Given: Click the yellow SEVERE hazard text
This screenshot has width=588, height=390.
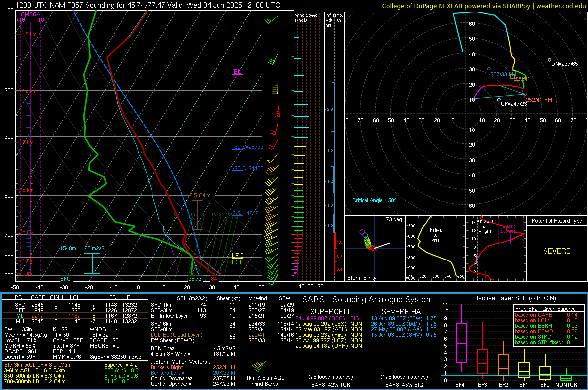Looking at the screenshot, I should pyautogui.click(x=557, y=251).
